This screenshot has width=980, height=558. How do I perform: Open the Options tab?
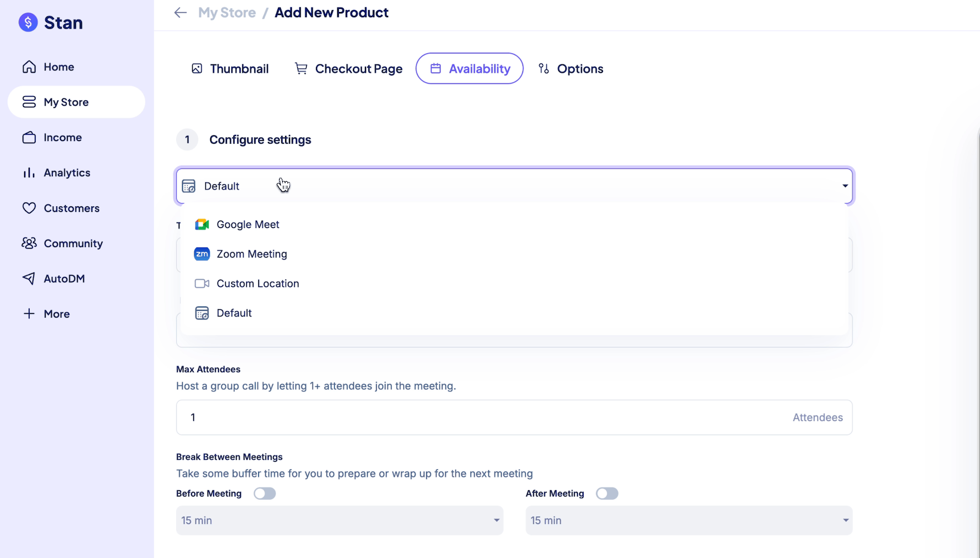point(570,69)
